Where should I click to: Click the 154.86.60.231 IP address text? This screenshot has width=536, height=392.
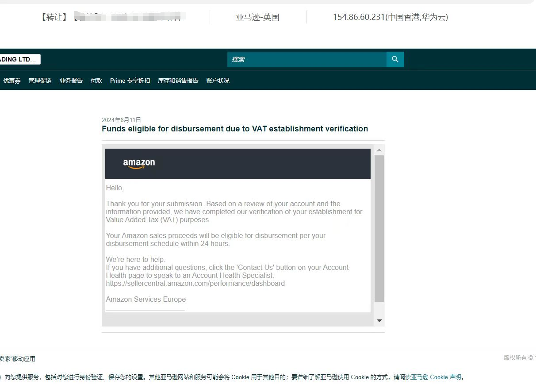pos(390,17)
